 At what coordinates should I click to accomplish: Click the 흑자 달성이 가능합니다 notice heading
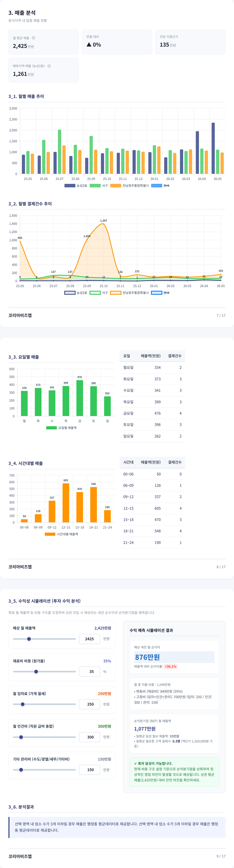(153, 763)
